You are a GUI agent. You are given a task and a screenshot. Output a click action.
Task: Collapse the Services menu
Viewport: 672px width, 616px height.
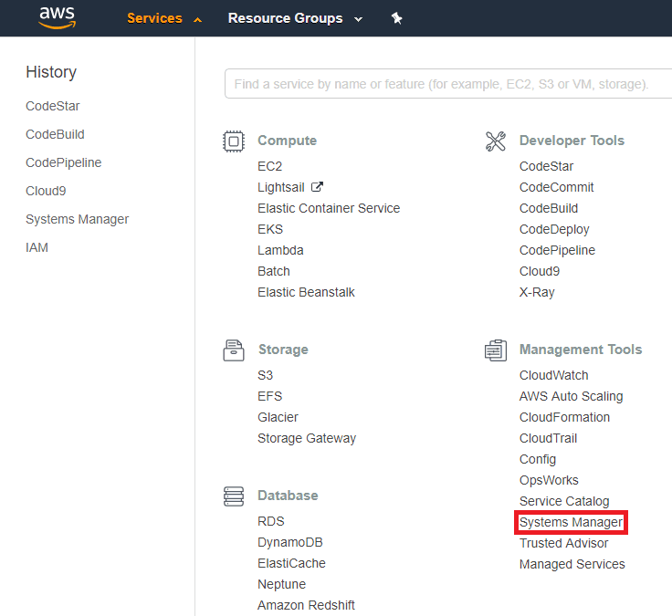(x=164, y=18)
